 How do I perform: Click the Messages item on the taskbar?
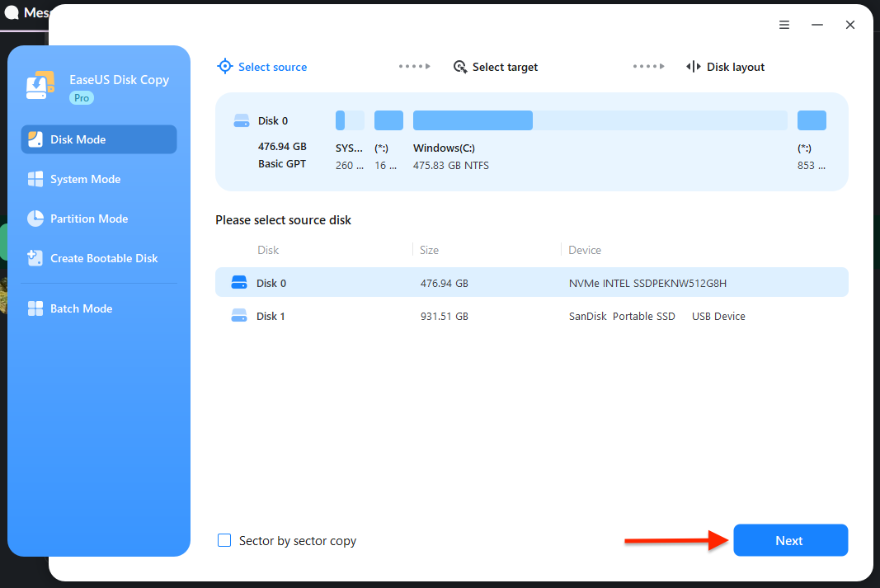click(25, 12)
